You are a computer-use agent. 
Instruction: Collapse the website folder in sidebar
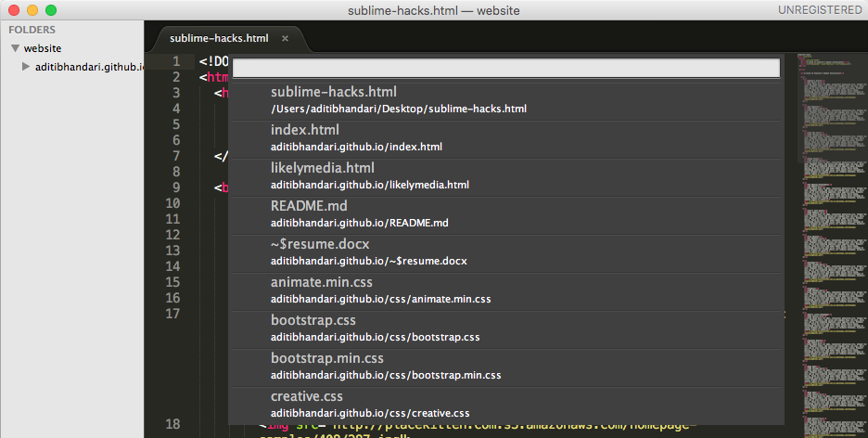[15, 48]
